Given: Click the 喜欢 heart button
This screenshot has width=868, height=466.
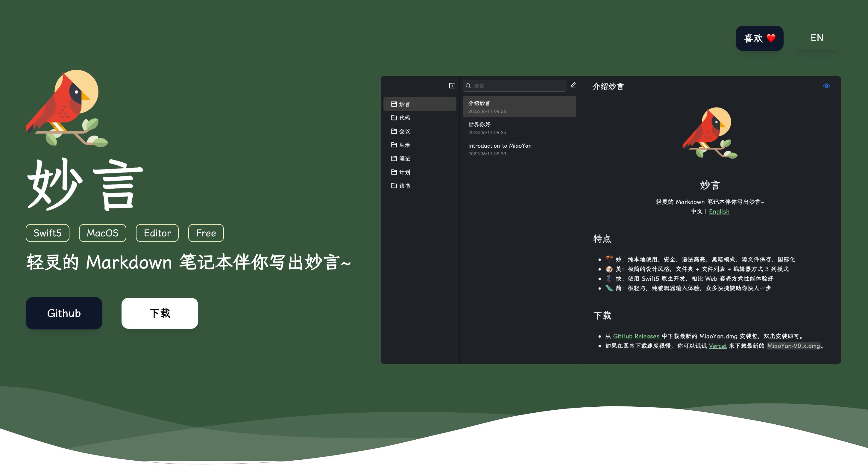Looking at the screenshot, I should coord(759,38).
